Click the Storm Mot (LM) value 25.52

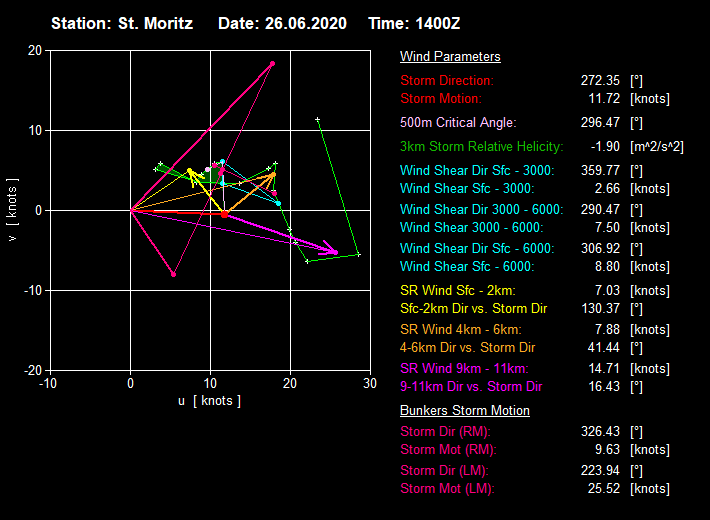click(601, 489)
